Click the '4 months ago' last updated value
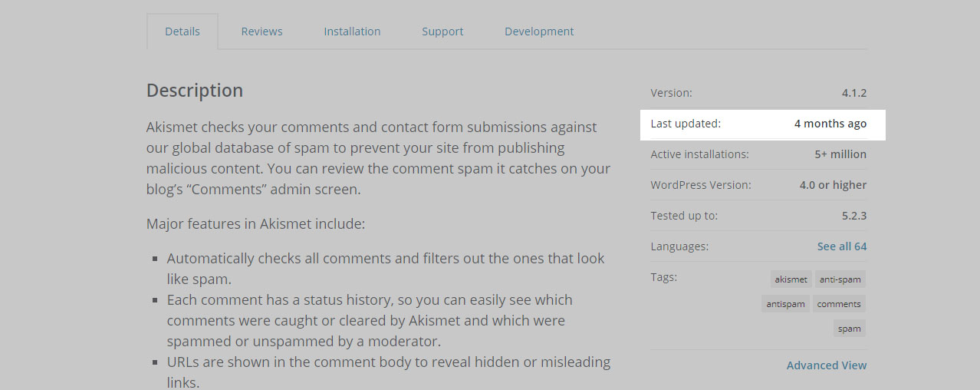 point(830,124)
